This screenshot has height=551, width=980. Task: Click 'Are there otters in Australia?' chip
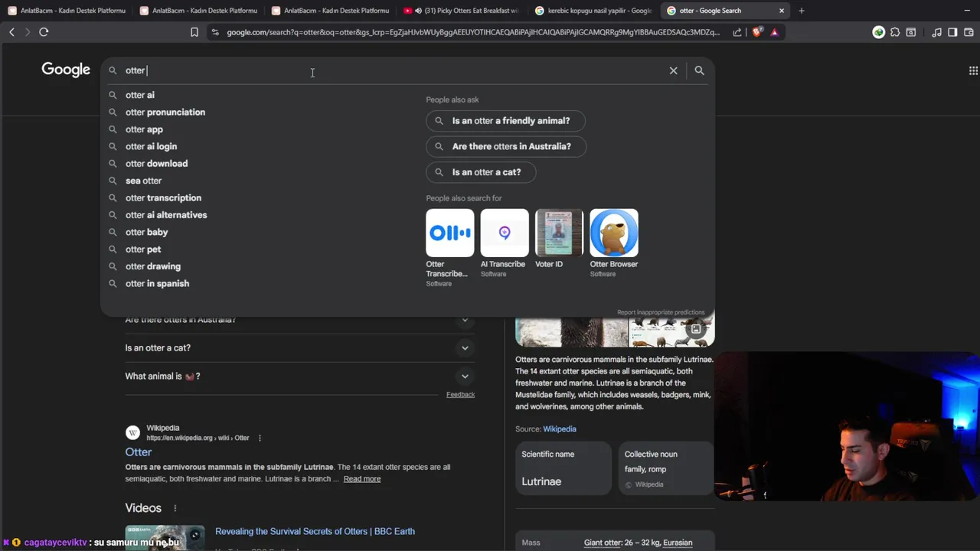506,146
